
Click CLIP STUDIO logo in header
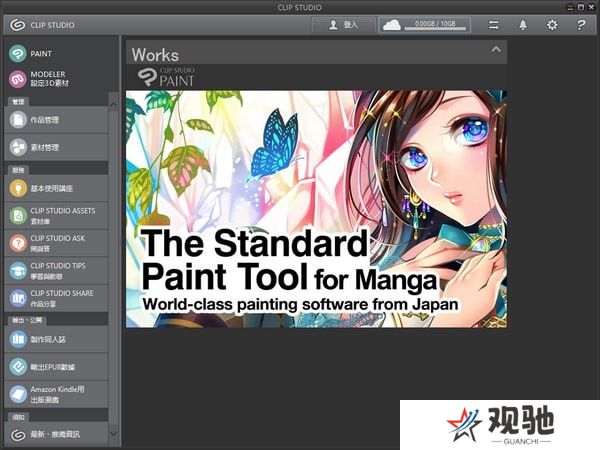pyautogui.click(x=42, y=25)
